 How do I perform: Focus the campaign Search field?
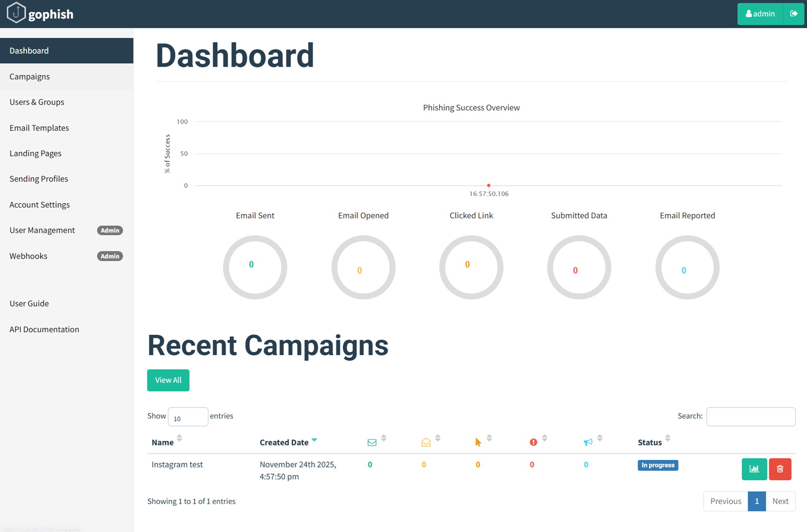[x=751, y=417]
